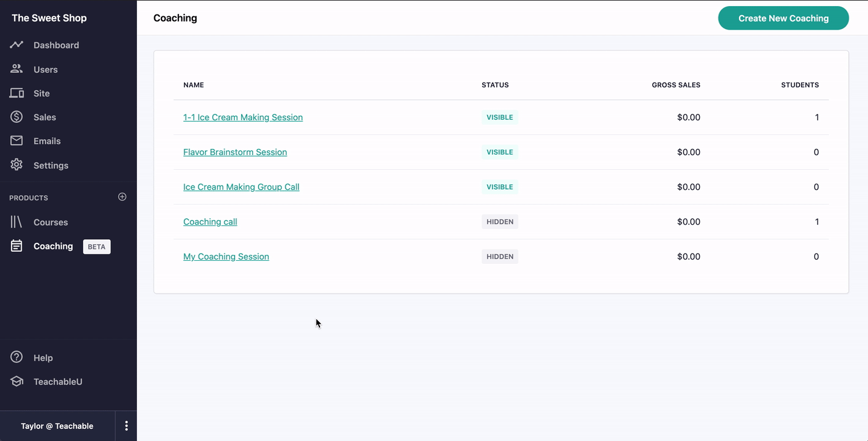Open the Settings gear icon
The height and width of the screenshot is (441, 868).
point(16,164)
